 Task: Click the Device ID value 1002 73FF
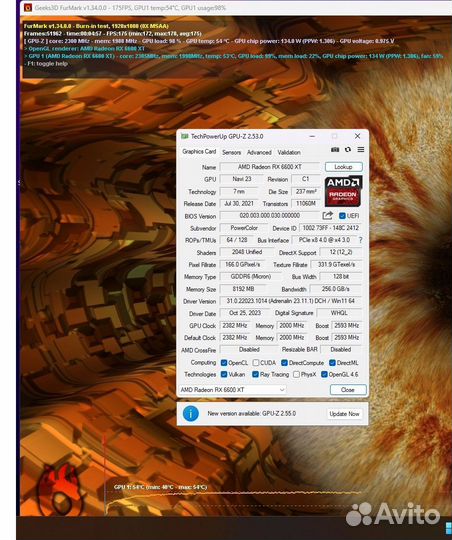(331, 228)
